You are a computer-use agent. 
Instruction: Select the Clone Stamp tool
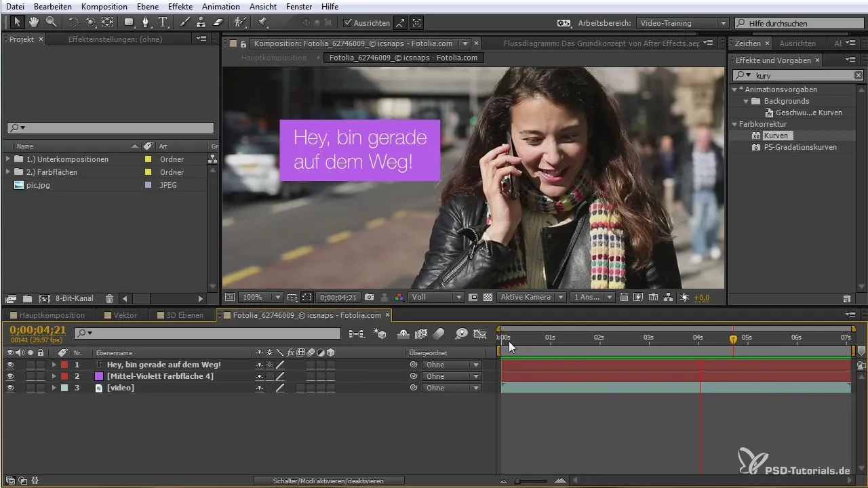tap(201, 22)
